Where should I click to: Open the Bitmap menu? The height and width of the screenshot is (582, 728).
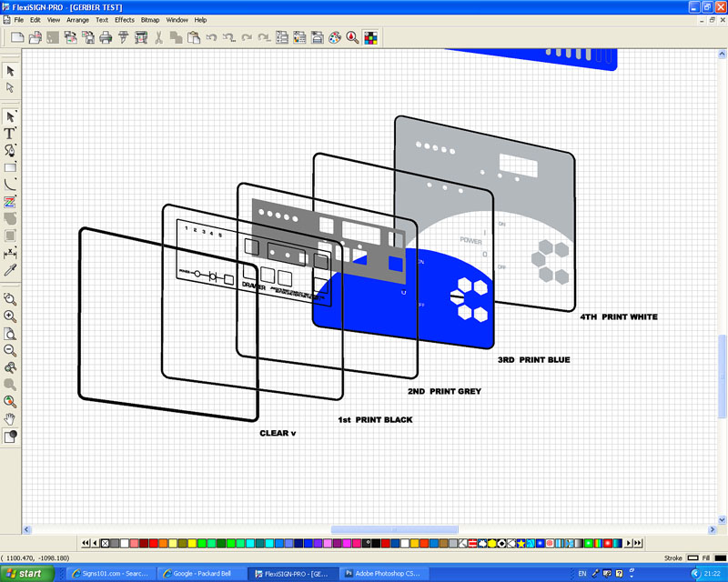150,20
